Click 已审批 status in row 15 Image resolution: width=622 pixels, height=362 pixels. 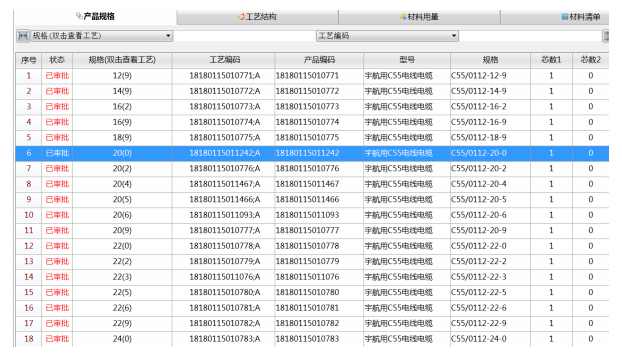coord(57,292)
